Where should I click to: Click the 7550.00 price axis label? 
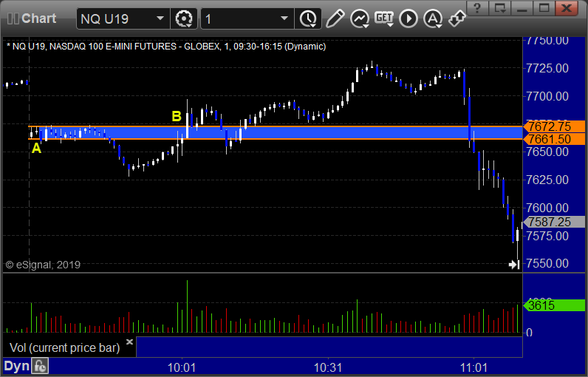point(547,263)
